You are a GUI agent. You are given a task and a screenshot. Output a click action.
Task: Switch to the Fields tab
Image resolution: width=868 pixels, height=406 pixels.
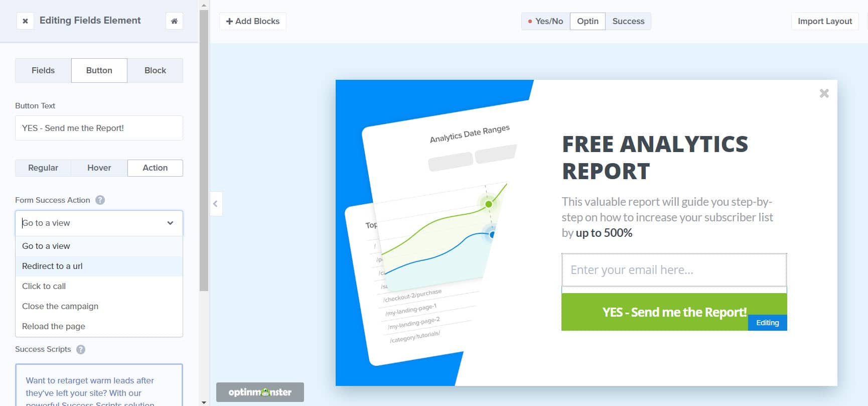pos(43,70)
